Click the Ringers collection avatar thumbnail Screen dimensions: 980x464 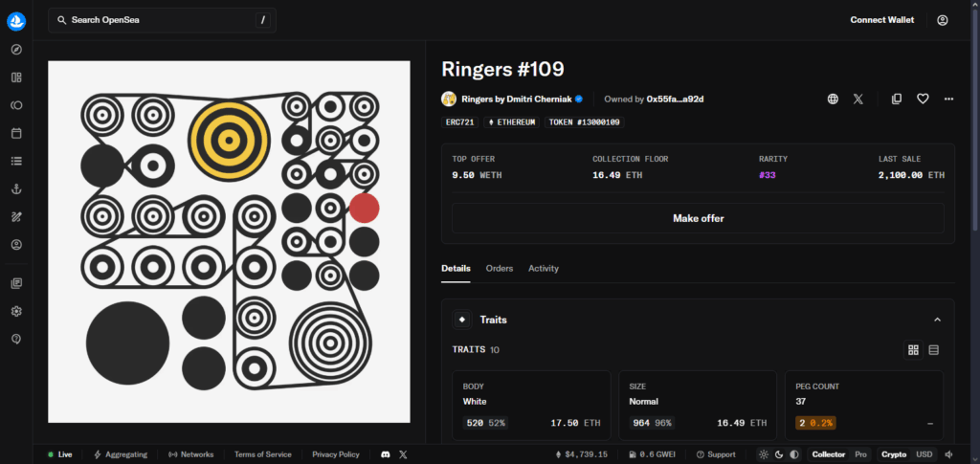tap(449, 99)
